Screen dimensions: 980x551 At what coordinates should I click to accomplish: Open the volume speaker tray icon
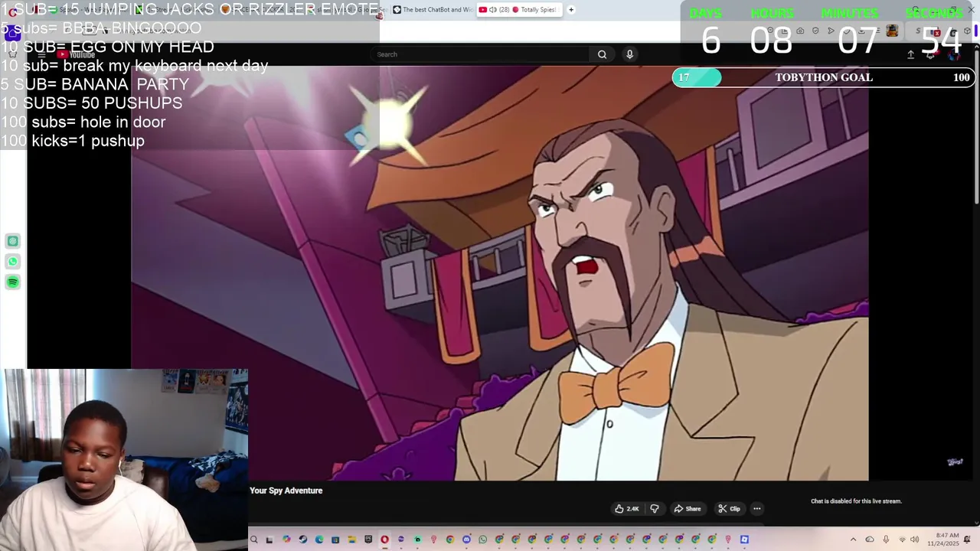[915, 540]
